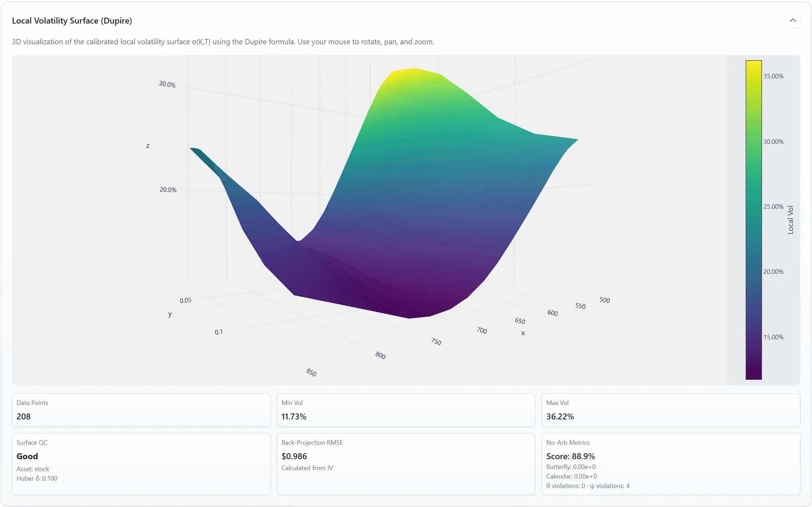Select the 35.00% colorbar tick label
Viewport: 812px width, 507px height.
click(x=773, y=76)
